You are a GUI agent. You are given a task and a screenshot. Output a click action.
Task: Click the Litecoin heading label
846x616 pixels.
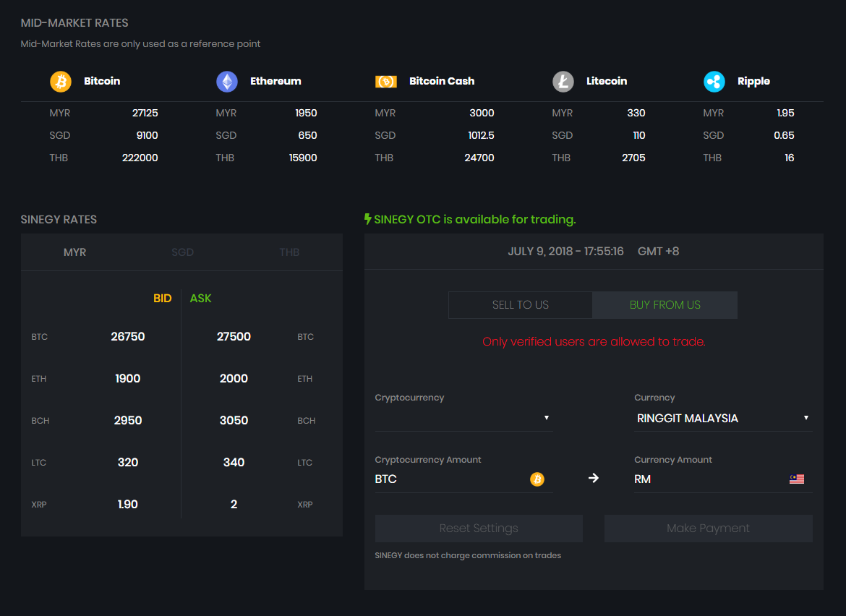[607, 81]
